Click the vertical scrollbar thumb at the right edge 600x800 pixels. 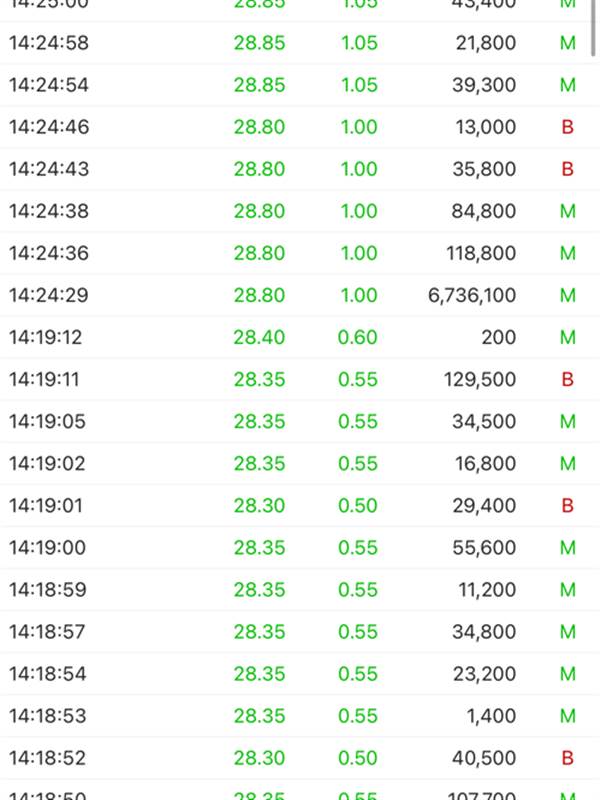[593, 27]
